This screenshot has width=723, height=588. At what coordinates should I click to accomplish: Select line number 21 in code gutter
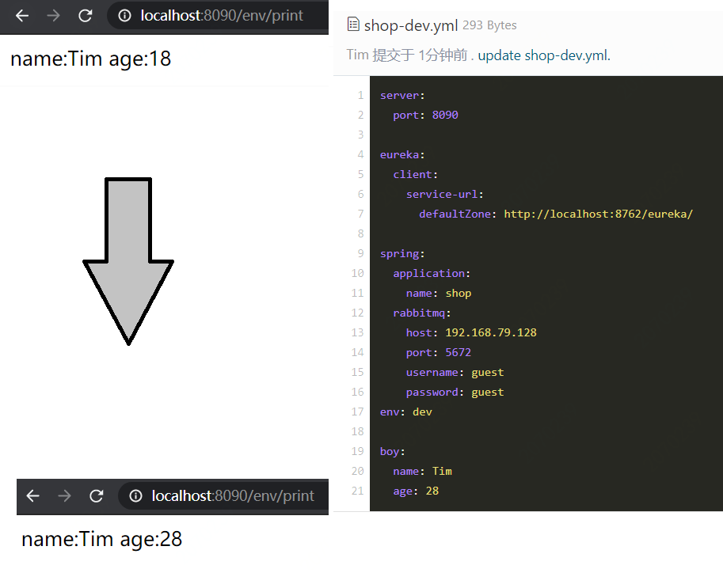click(358, 491)
